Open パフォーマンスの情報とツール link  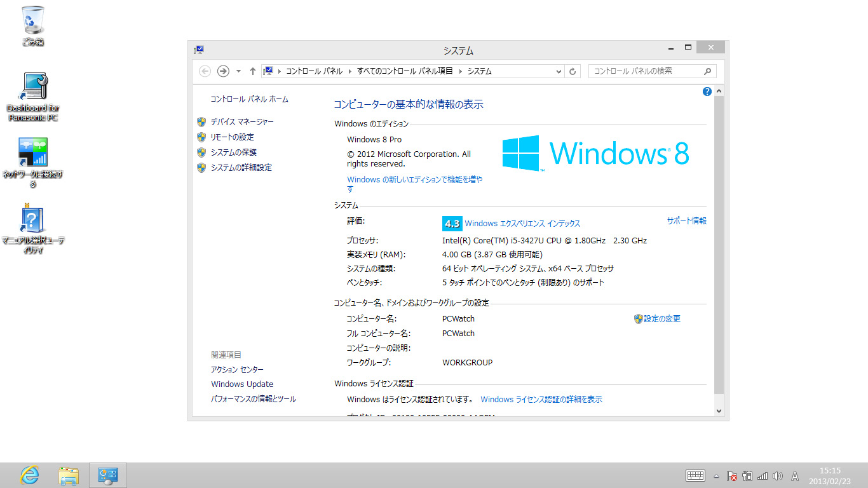(254, 399)
